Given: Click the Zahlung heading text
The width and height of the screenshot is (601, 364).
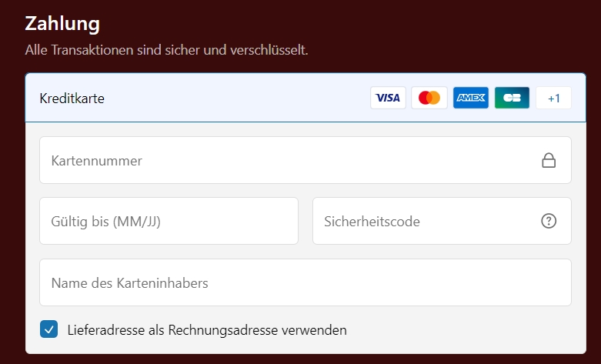Looking at the screenshot, I should 62,24.
